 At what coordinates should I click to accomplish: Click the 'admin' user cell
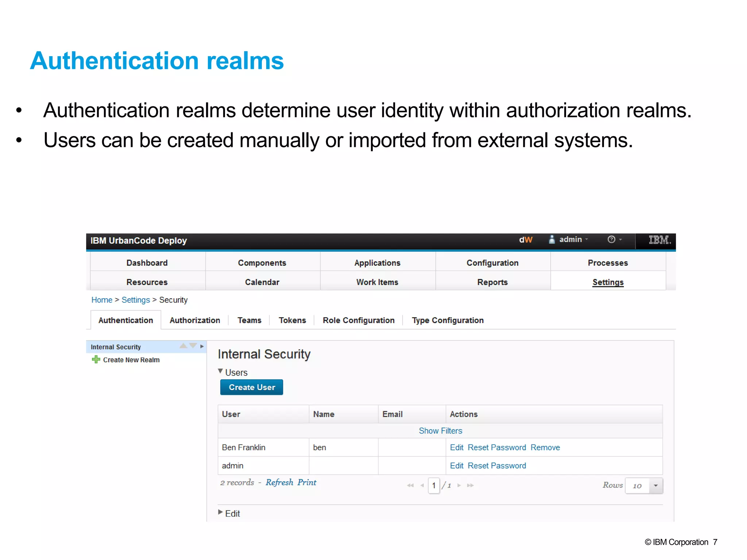point(263,466)
